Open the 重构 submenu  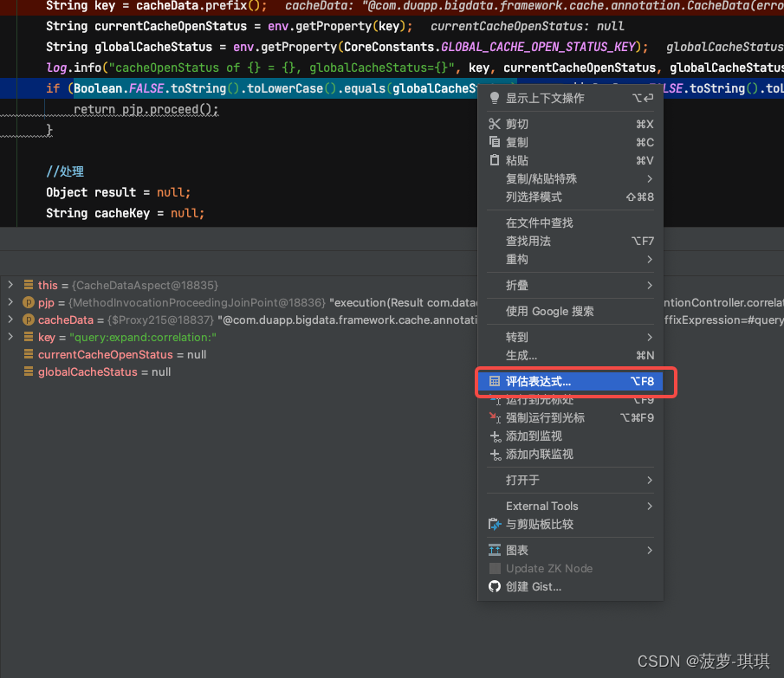tap(571, 259)
